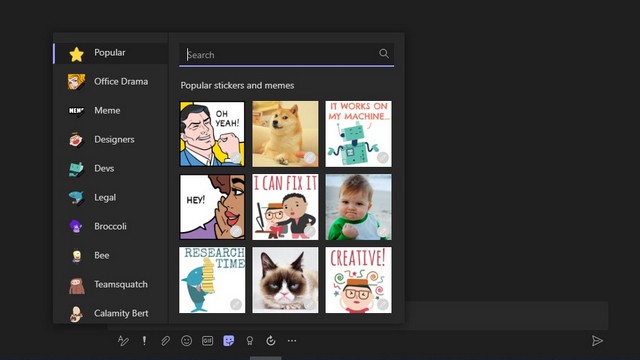
Task: Send the message with the arrow icon
Action: [597, 340]
